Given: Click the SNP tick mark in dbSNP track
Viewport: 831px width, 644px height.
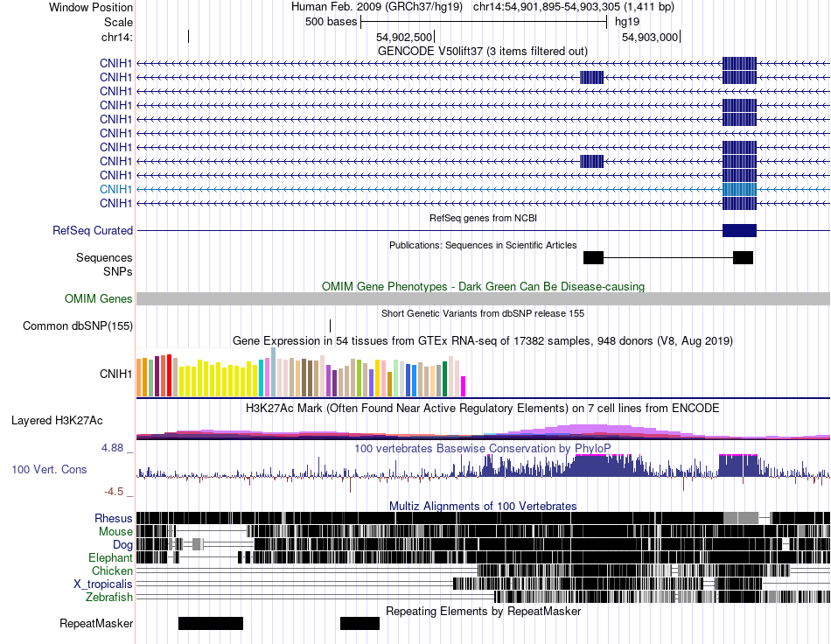Looking at the screenshot, I should coord(330,326).
